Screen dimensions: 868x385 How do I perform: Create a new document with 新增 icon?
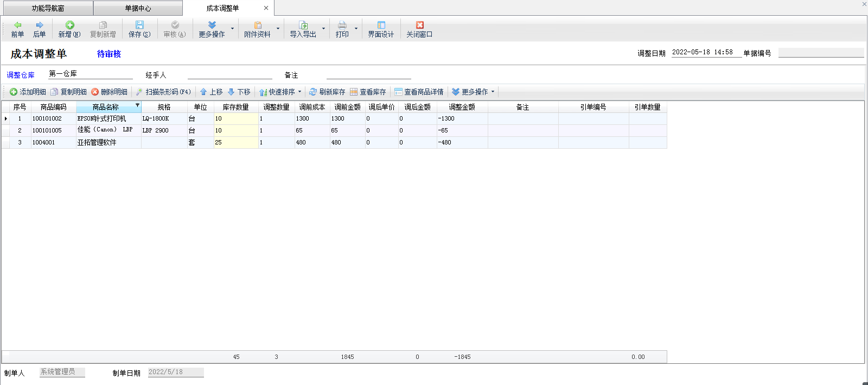coord(69,25)
